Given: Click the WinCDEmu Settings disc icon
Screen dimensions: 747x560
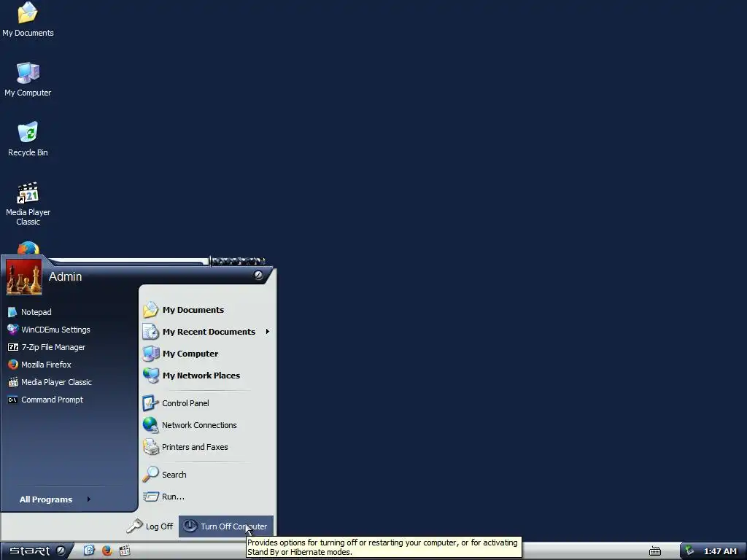Looking at the screenshot, I should tap(13, 330).
